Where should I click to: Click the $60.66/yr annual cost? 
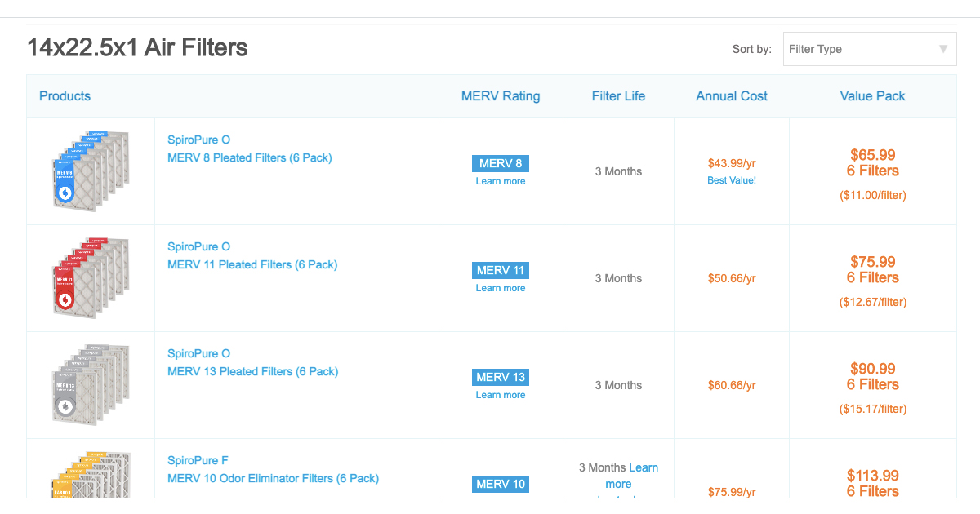click(732, 385)
